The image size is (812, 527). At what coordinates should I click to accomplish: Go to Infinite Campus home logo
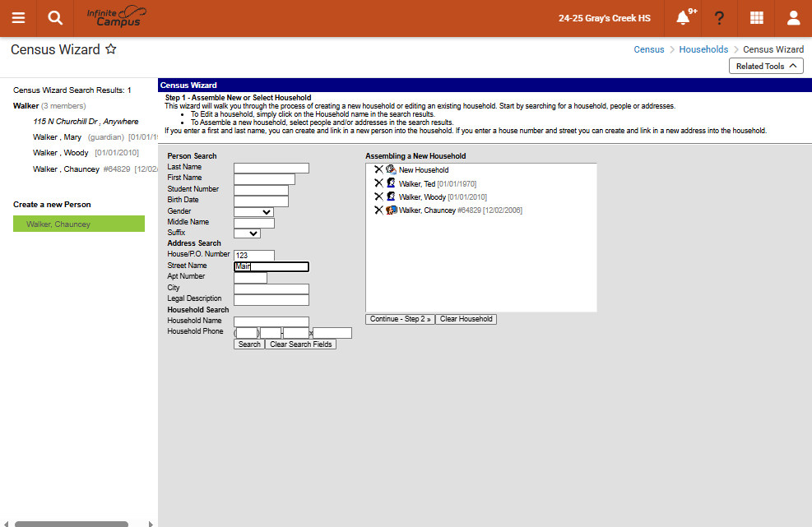(117, 16)
